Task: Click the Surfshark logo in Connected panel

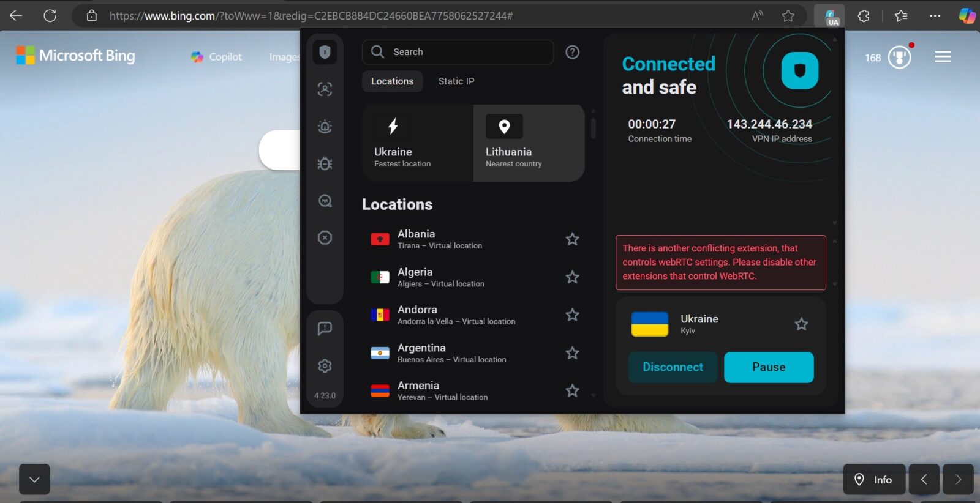Action: click(x=799, y=71)
